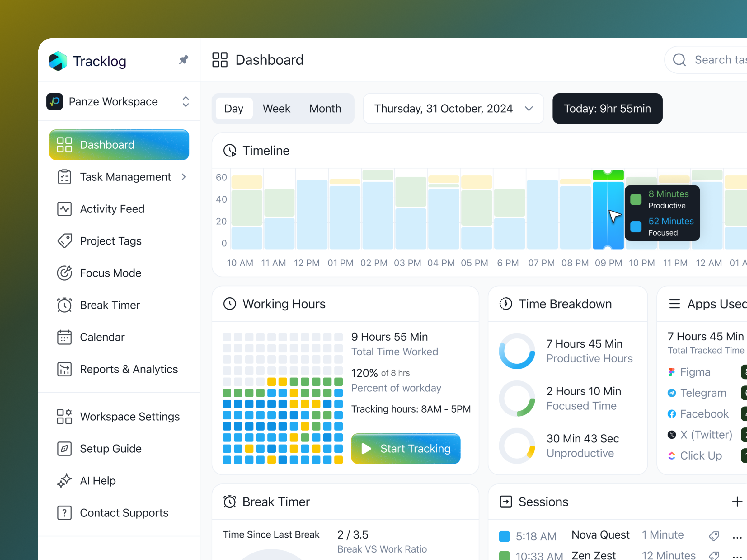Viewport: 747px width, 560px height.
Task: Open Workspace Settings
Action: [x=130, y=416]
